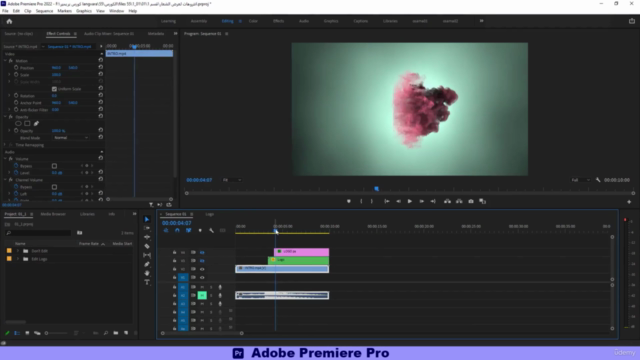Toggle visibility eye of INTRO.mp4 video track
The height and width of the screenshot is (360, 640).
tap(202, 269)
